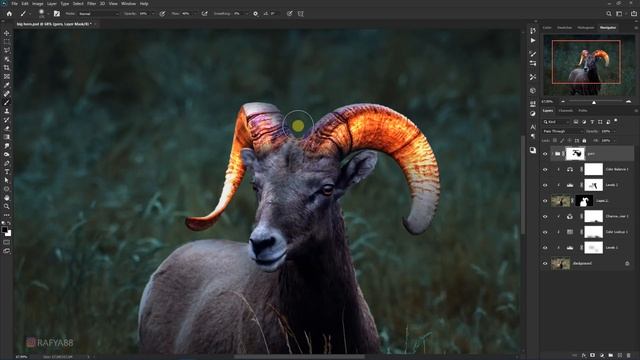Select the Horizontal Type tool
The width and height of the screenshot is (640, 360).
pyautogui.click(x=7, y=172)
